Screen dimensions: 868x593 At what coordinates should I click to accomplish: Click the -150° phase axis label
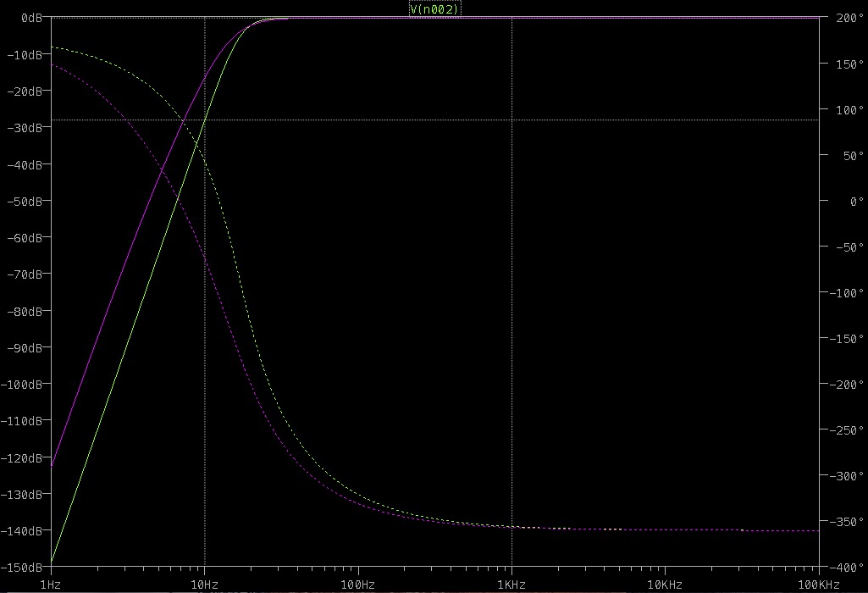tap(847, 339)
